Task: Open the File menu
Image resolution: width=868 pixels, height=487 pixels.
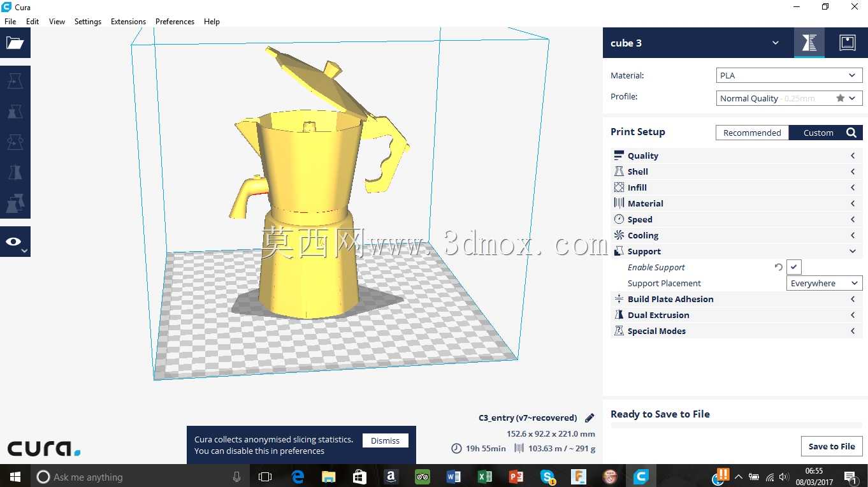Action: click(x=10, y=21)
